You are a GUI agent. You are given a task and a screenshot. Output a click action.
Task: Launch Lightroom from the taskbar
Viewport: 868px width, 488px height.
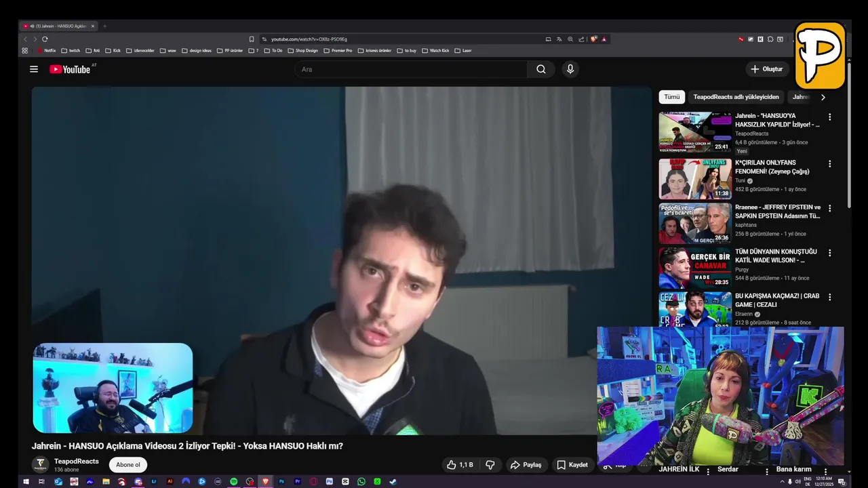tap(154, 481)
